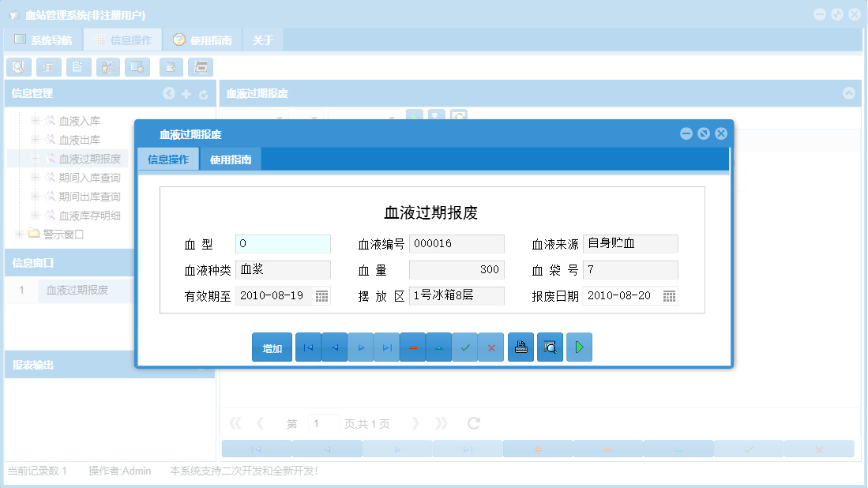Click the 增加 button
Viewport: 868px width, 488px height.
tap(271, 347)
